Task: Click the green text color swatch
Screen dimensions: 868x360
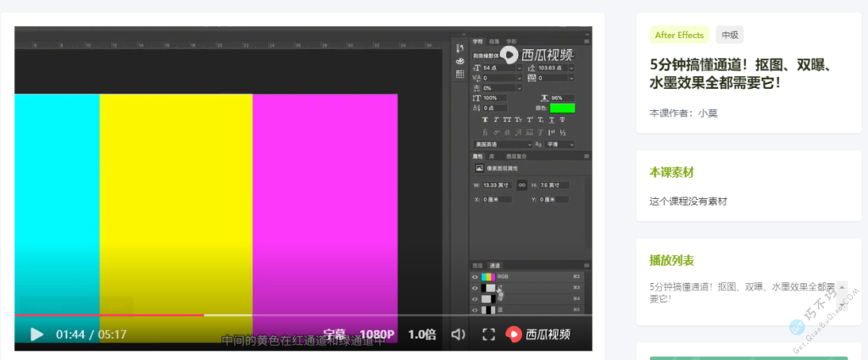Action: pyautogui.click(x=562, y=108)
